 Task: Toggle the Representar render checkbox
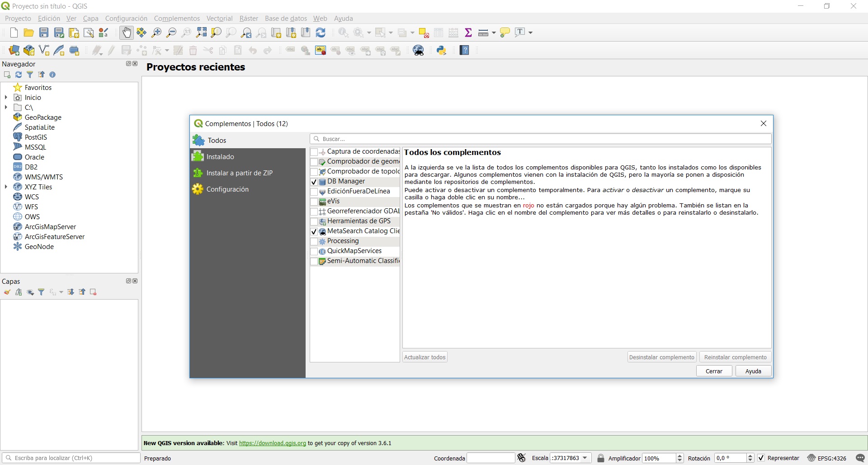coord(761,458)
